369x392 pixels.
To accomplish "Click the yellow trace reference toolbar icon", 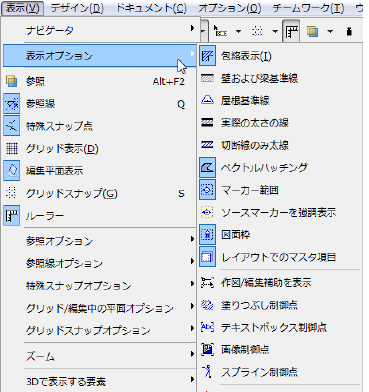I will tap(312, 31).
